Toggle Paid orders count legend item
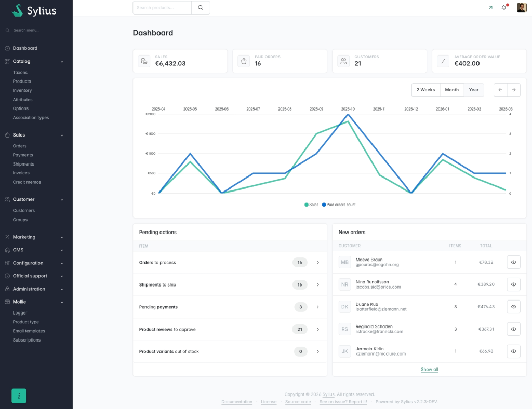Image resolution: width=532 pixels, height=409 pixels. click(x=339, y=204)
